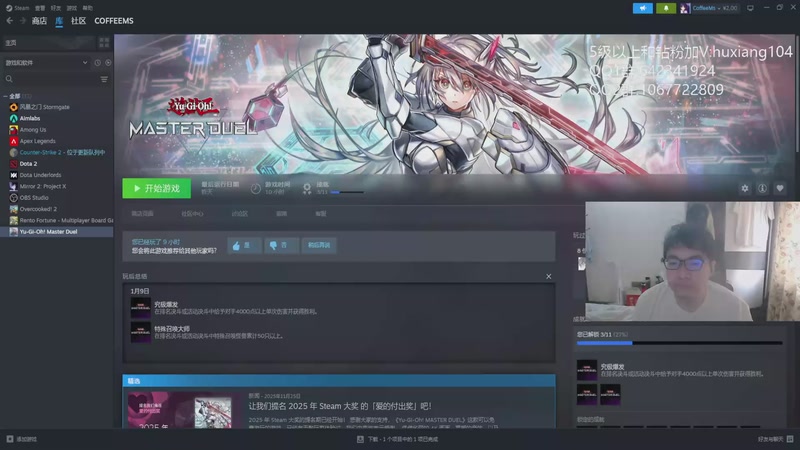The height and width of the screenshot is (450, 800).
Task: Click the 添加游戏 plus icon
Action: pyautogui.click(x=10, y=439)
